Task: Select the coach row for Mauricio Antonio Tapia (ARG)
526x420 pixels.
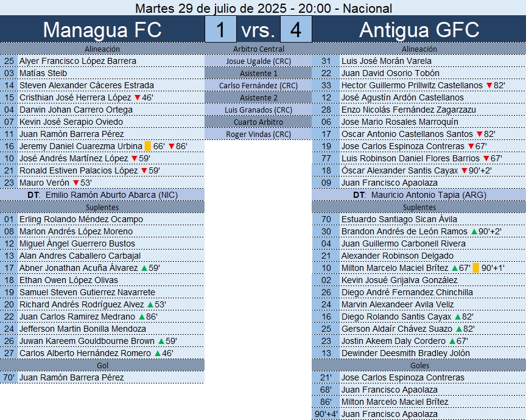Action: coord(419,195)
